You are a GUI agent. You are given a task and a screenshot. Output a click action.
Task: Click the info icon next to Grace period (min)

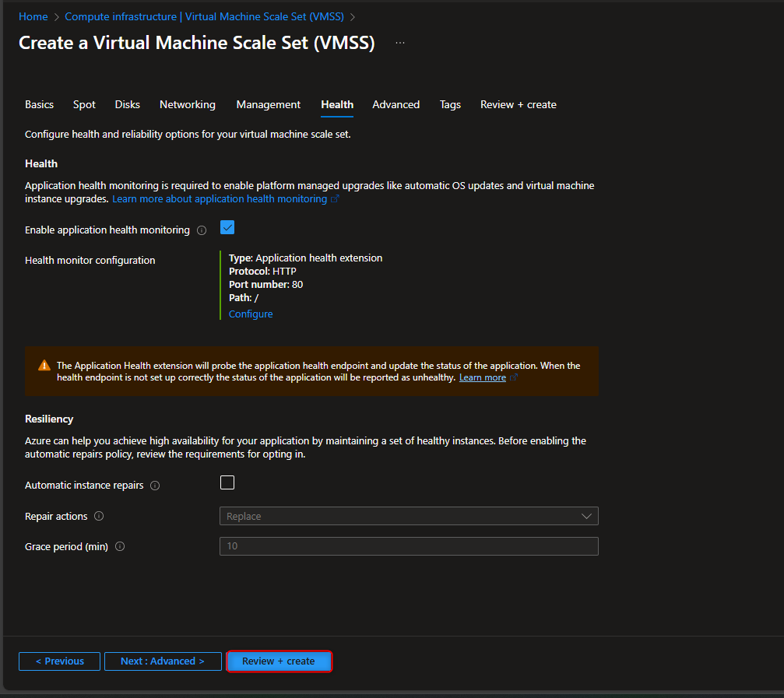[119, 546]
